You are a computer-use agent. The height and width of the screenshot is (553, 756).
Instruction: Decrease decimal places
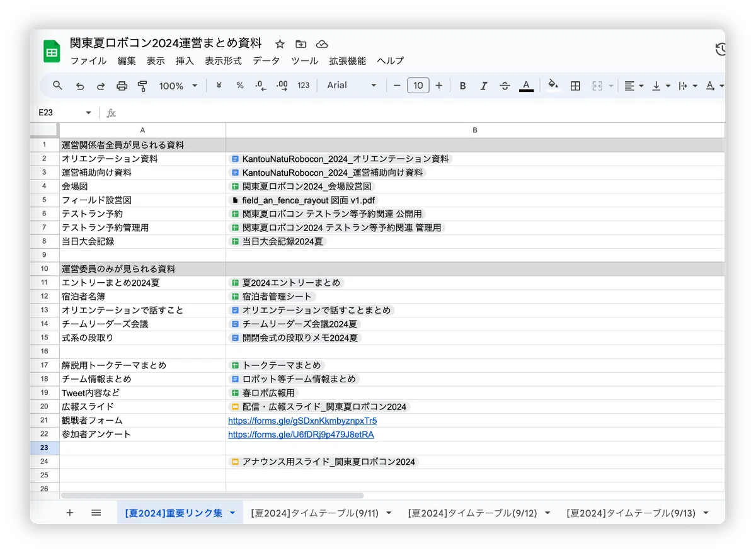click(x=261, y=86)
